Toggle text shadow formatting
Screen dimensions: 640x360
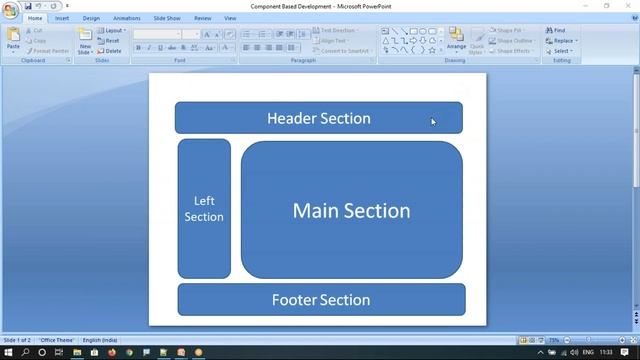183,48
